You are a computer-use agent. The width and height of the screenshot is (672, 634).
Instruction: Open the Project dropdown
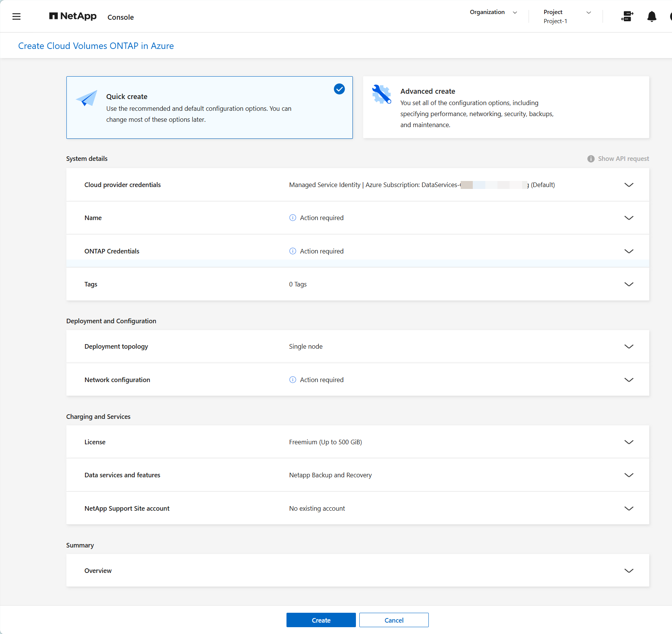[x=567, y=16]
